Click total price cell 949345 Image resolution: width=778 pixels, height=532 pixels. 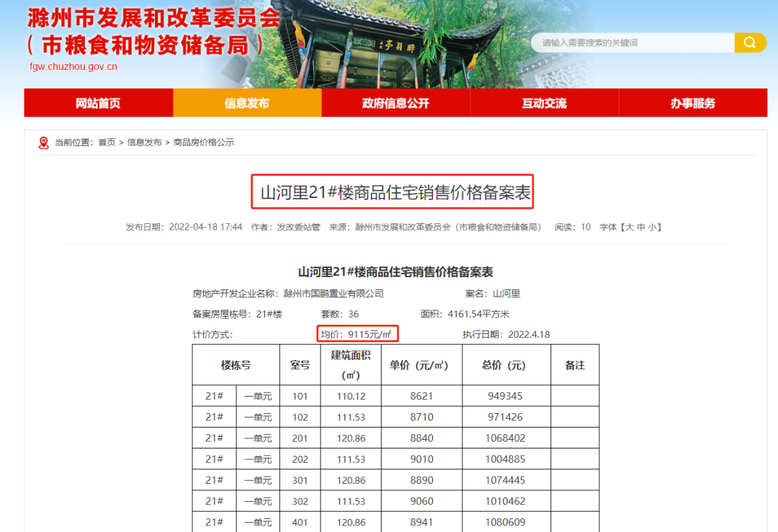(506, 396)
